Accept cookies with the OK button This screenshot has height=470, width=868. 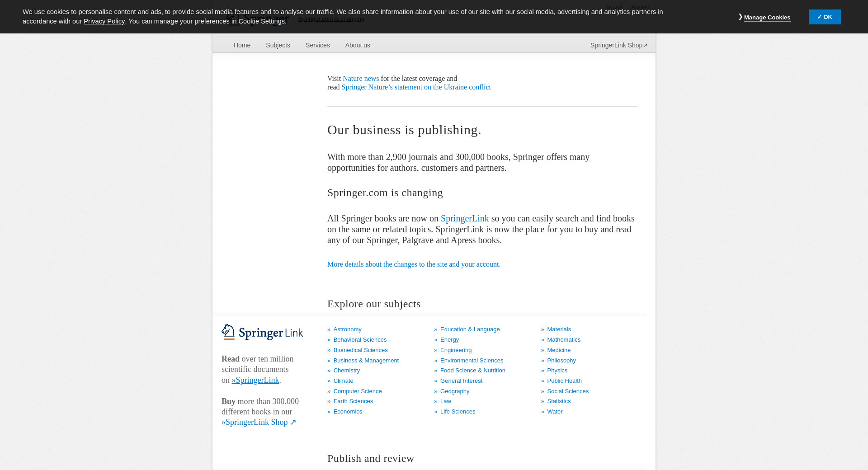824,17
